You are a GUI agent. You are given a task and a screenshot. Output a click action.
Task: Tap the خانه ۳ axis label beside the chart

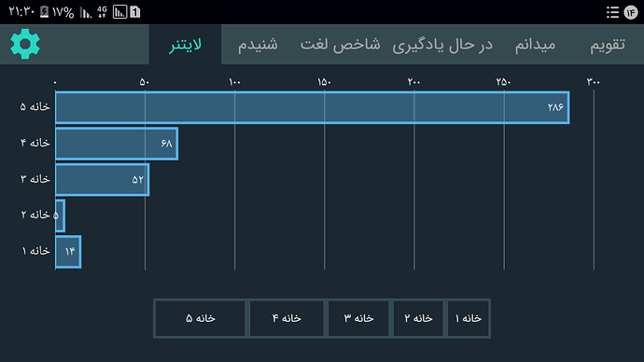(x=35, y=179)
